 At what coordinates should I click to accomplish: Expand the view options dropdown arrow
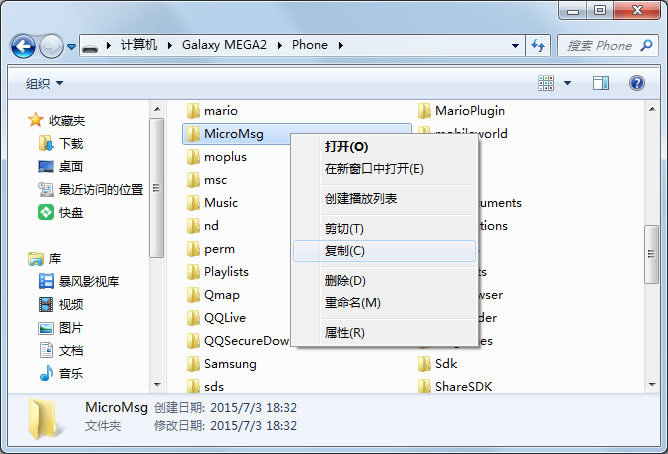(568, 83)
